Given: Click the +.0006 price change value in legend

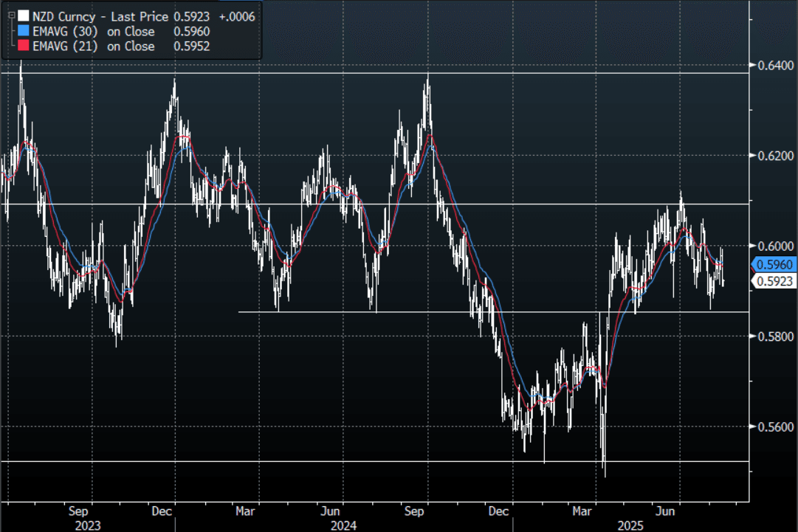Looking at the screenshot, I should coord(238,16).
